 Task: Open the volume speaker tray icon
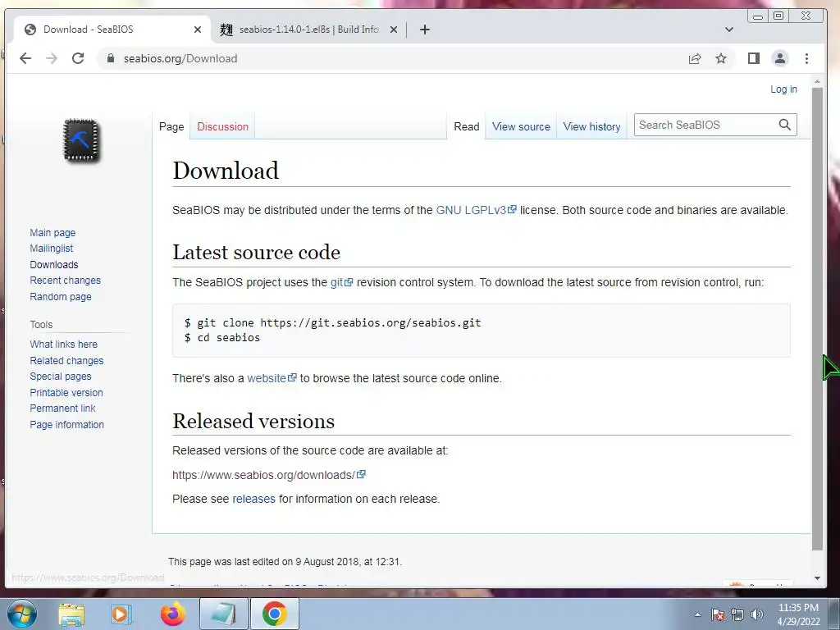point(757,614)
